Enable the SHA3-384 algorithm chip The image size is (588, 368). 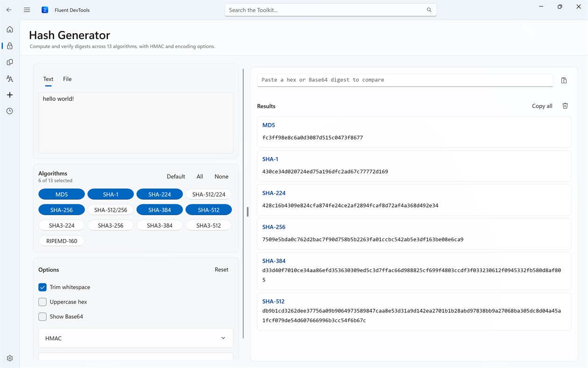[160, 225]
